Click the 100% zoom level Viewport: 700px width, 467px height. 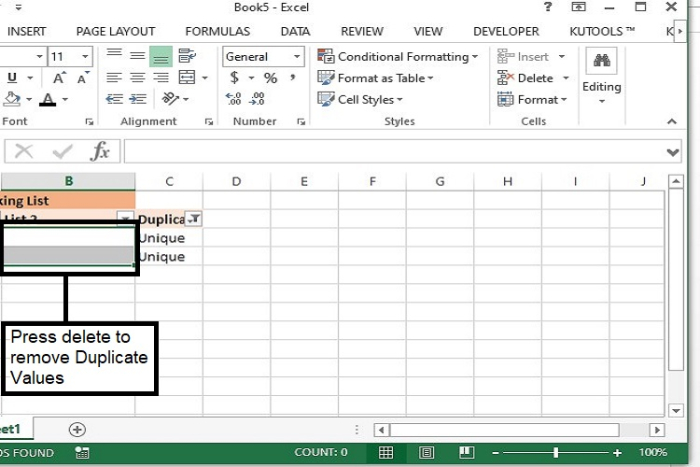[653, 452]
